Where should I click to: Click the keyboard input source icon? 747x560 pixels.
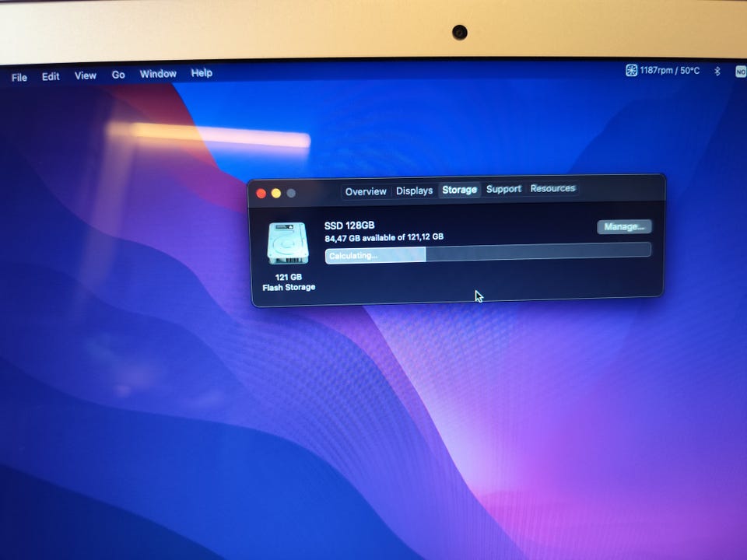click(x=740, y=72)
